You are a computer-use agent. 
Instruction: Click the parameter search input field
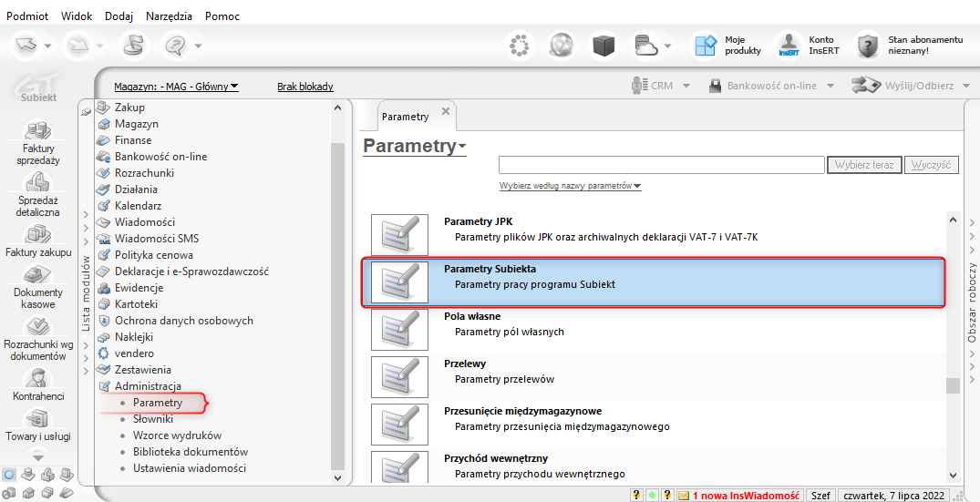point(661,165)
